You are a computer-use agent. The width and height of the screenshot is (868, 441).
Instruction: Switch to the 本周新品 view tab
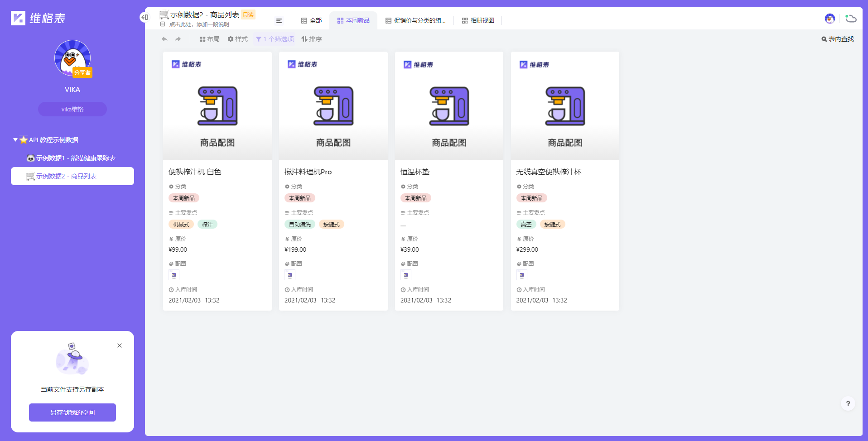click(x=353, y=21)
